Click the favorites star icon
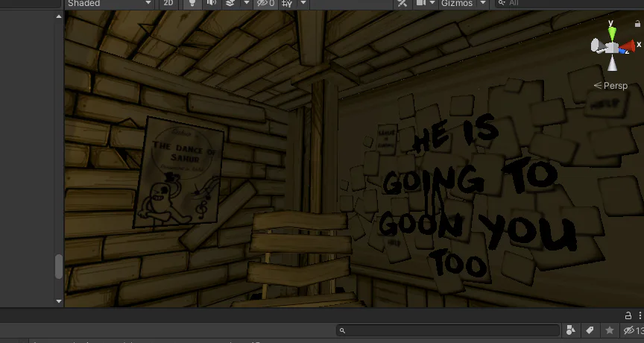644x343 pixels. (x=610, y=330)
